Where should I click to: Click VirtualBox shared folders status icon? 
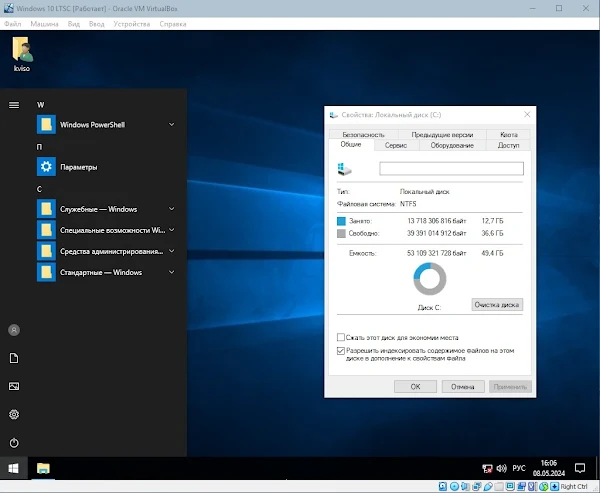click(499, 486)
